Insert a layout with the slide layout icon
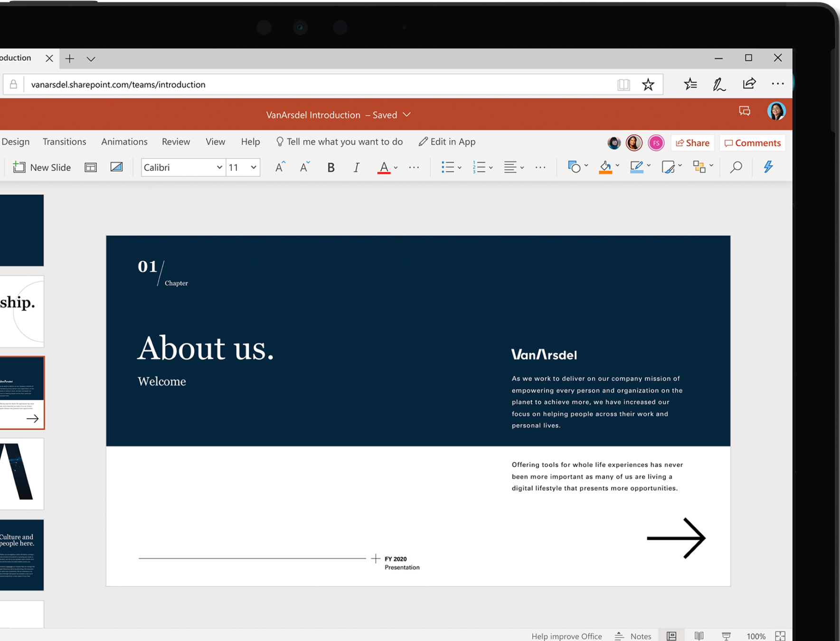The height and width of the screenshot is (641, 840). point(90,167)
